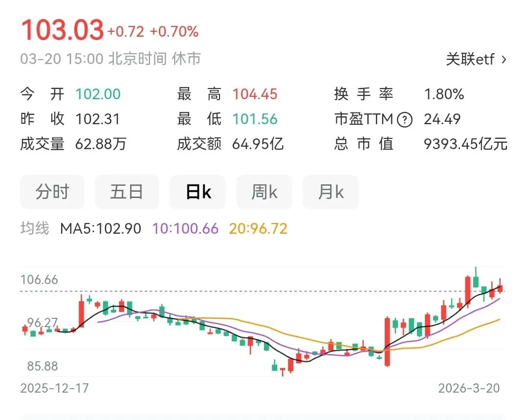
Task: Tap the tall red candlestick above 106.66 line
Action: coord(468,292)
